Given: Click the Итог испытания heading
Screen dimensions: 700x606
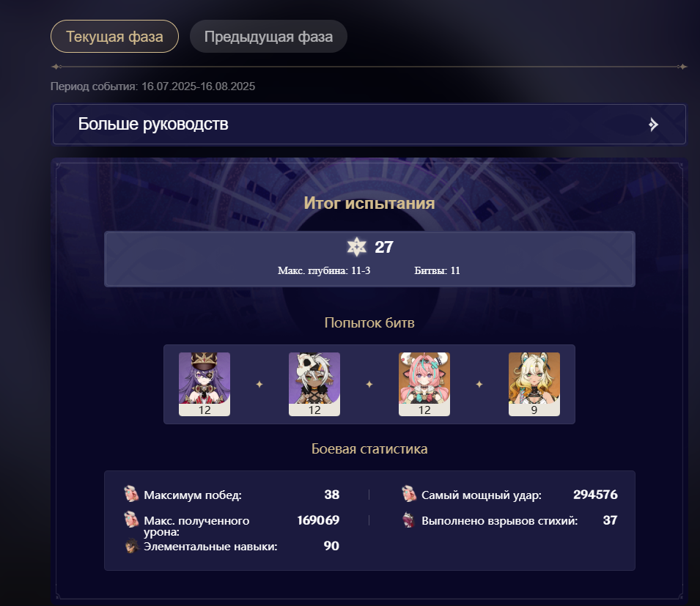Looking at the screenshot, I should click(x=369, y=203).
